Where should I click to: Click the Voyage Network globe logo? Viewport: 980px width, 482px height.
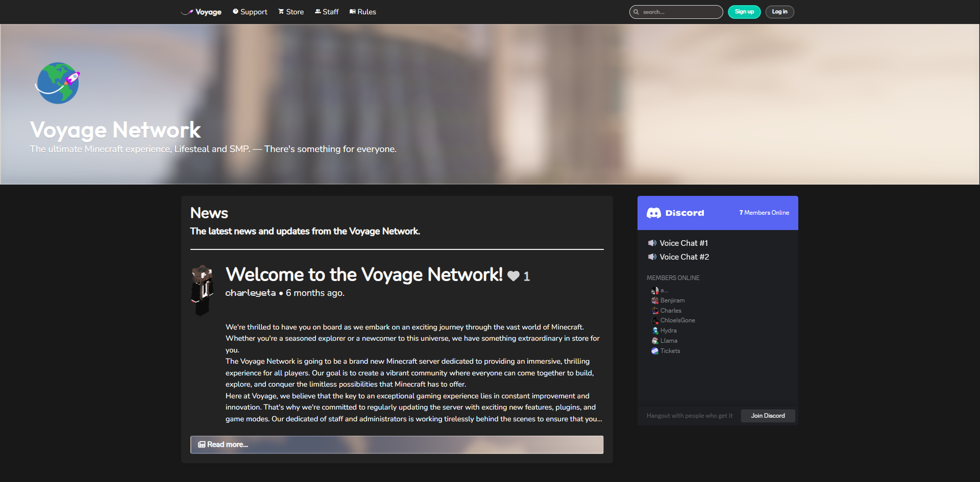[57, 83]
